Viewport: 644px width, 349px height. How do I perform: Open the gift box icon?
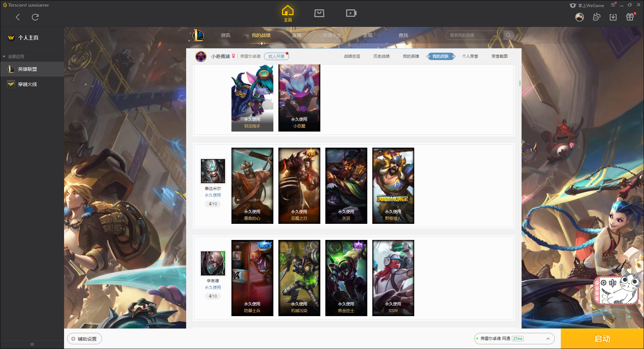click(630, 17)
